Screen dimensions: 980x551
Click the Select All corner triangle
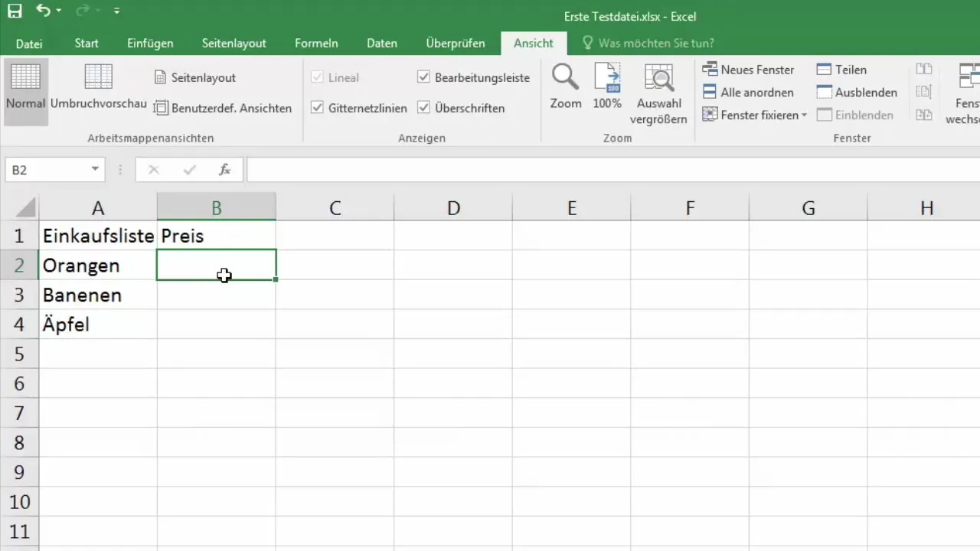26,207
